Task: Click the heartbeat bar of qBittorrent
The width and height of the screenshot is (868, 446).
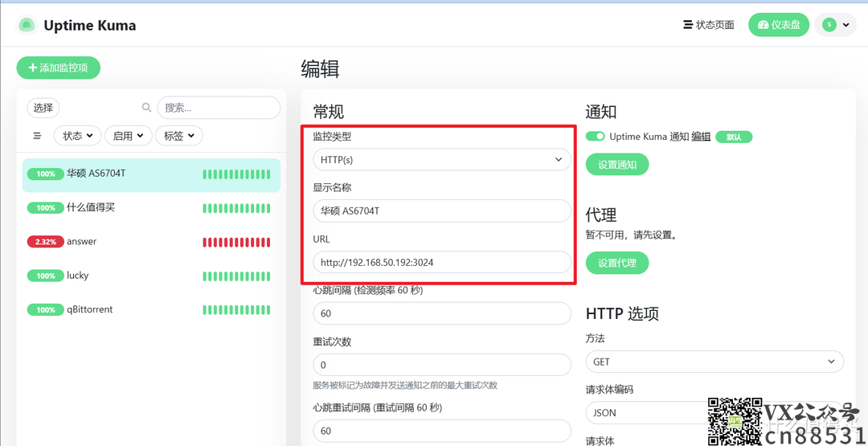Action: tap(236, 310)
